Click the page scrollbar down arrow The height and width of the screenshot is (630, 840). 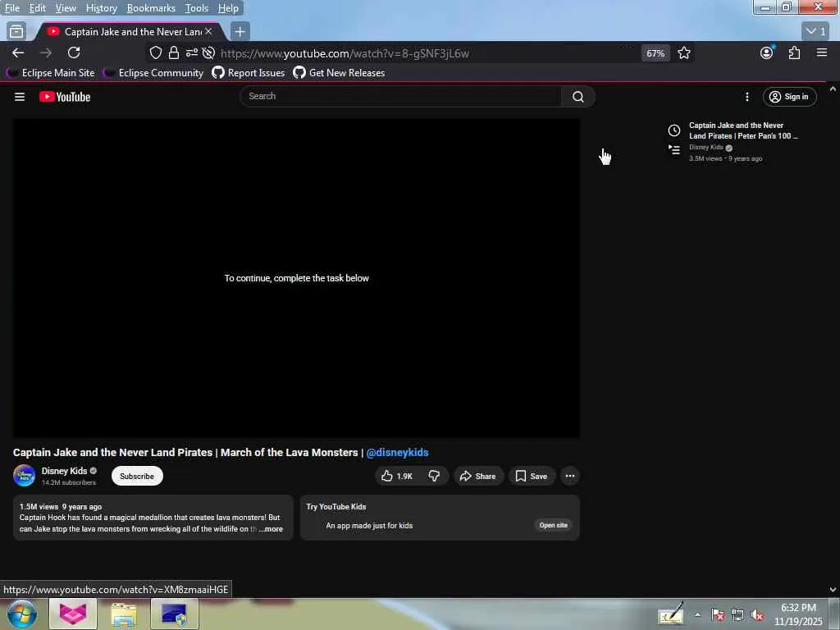click(x=833, y=590)
